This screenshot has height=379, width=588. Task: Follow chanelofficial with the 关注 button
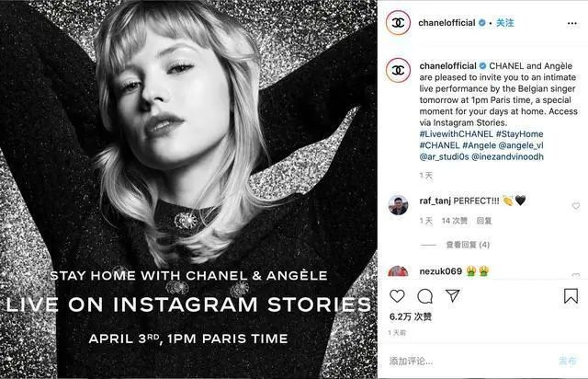click(x=504, y=22)
